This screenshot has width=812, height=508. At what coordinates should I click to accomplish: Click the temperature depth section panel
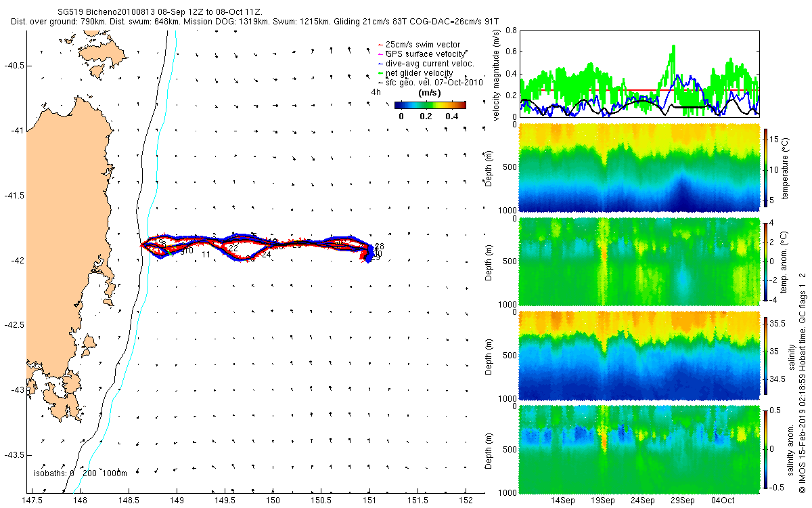(x=639, y=167)
